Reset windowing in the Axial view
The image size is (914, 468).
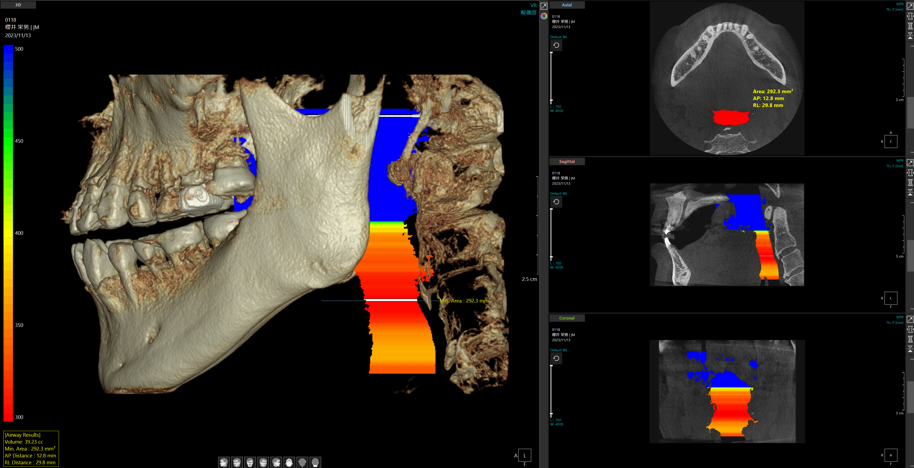click(556, 45)
